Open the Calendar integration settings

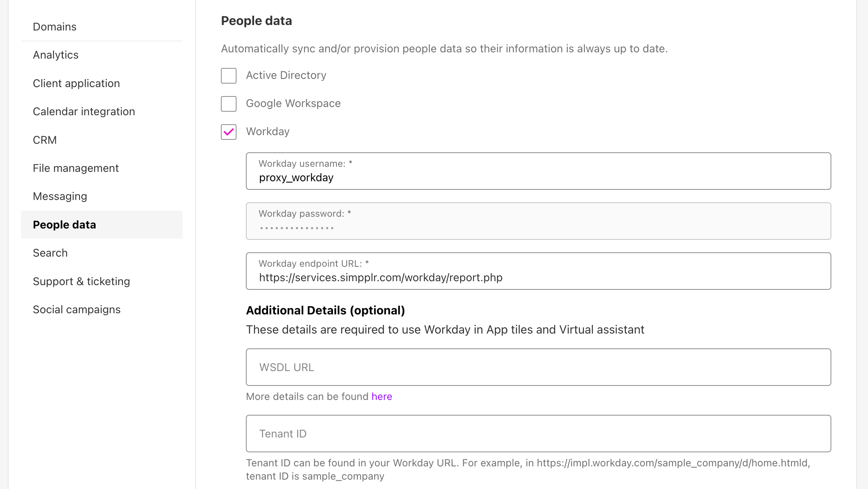coord(84,111)
